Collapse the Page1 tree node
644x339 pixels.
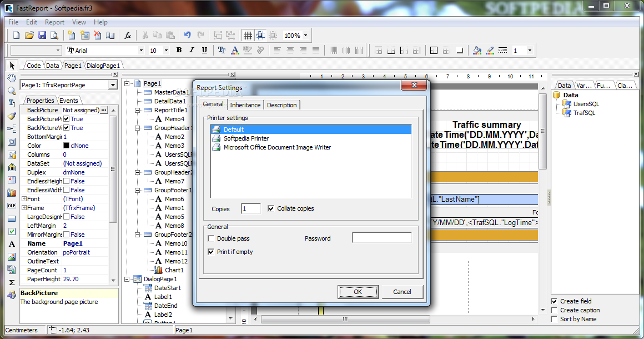pyautogui.click(x=127, y=83)
